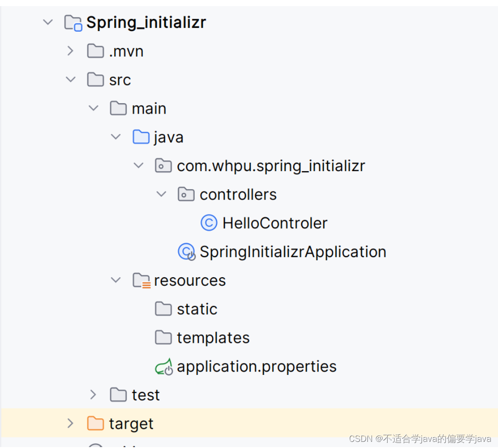Click the orange target folder icon

[96, 423]
